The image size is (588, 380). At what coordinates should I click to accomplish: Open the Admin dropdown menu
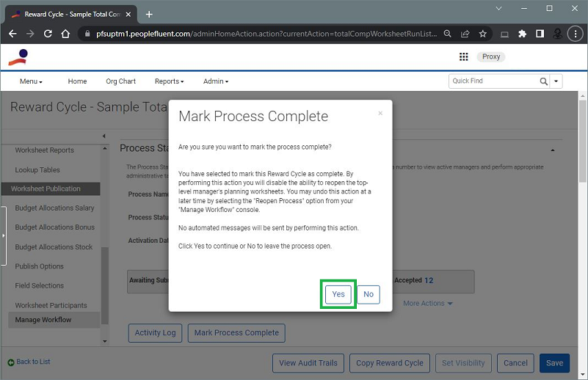pos(216,81)
